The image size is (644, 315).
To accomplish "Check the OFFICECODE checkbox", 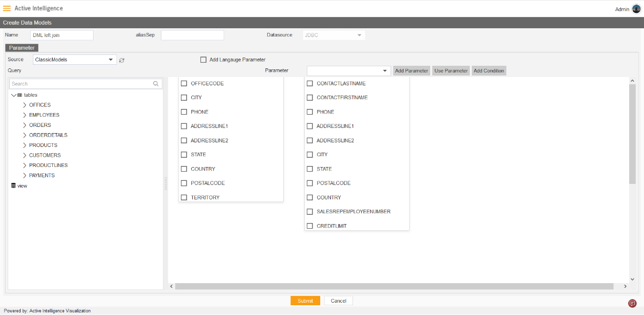I will click(184, 83).
